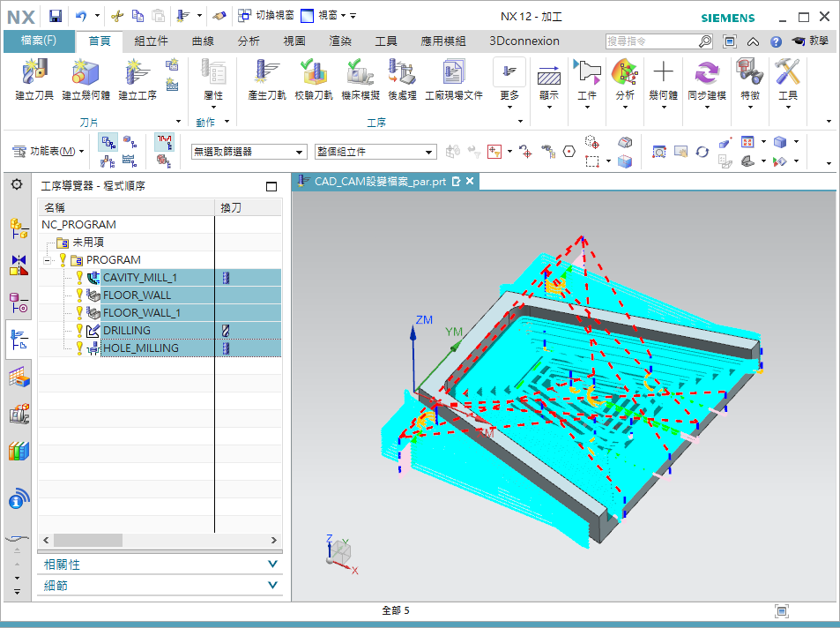Click the Synchronous Modeling (同步建模) icon
This screenshot has width=840, height=628.
pyautogui.click(x=707, y=71)
